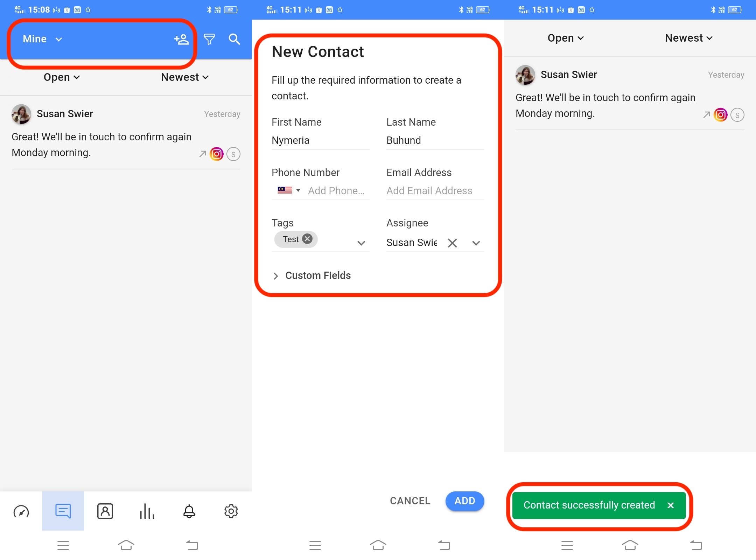
Task: Expand the Assignee dropdown
Action: [x=477, y=243]
